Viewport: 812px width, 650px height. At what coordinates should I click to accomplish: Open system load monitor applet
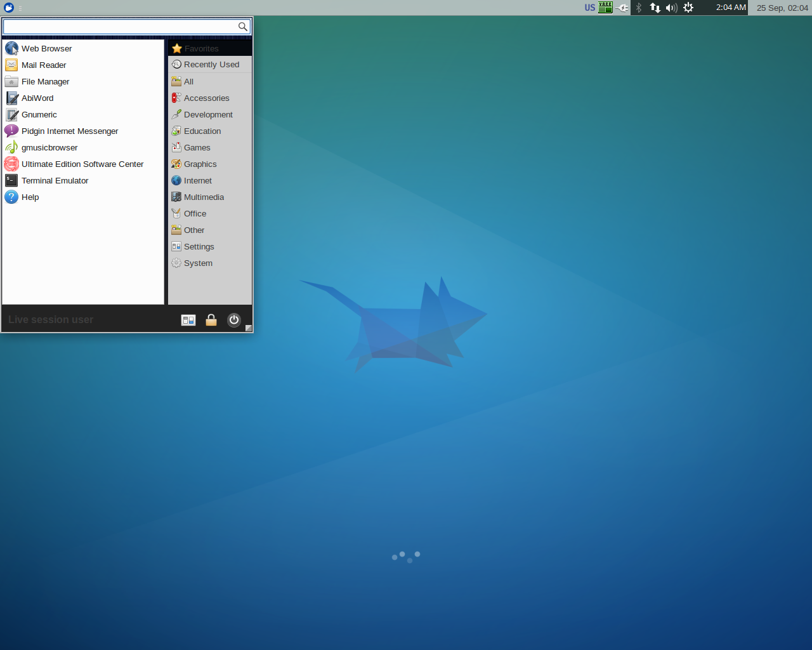605,8
